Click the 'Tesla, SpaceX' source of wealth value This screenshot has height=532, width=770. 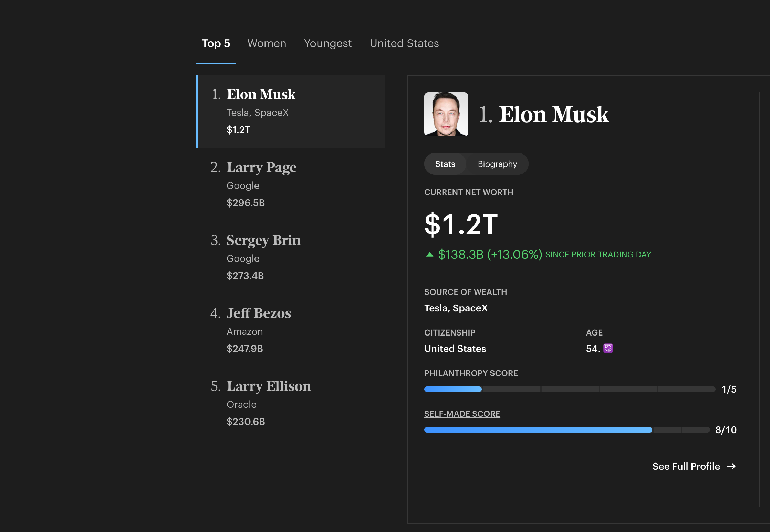point(456,308)
